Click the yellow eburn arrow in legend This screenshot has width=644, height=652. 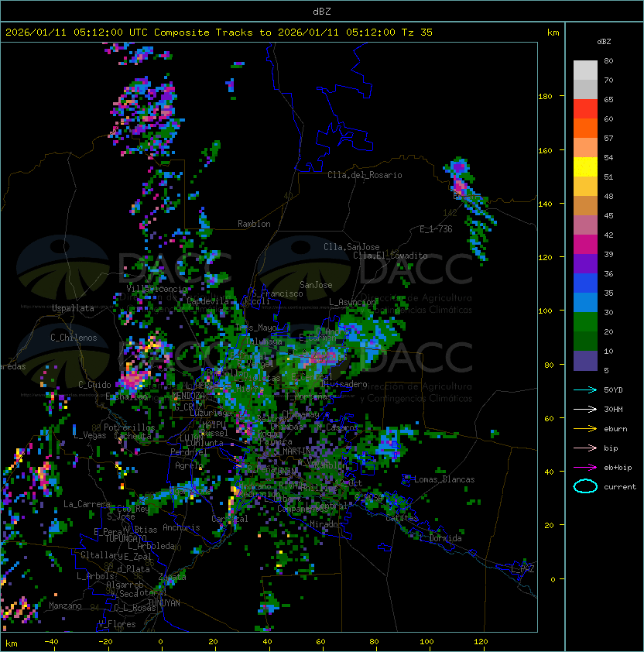[x=585, y=428]
